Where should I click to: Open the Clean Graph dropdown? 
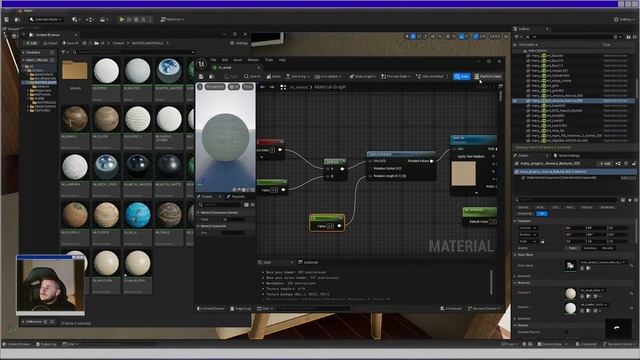point(362,76)
